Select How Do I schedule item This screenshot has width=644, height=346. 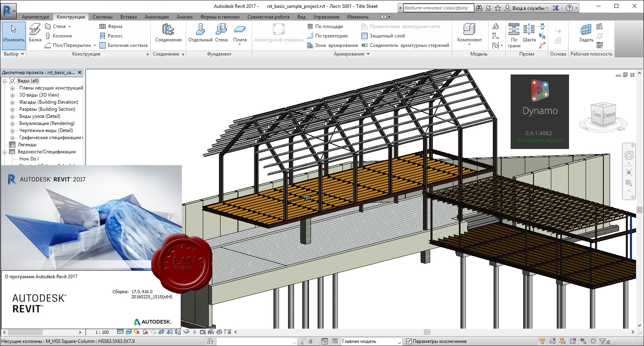tap(29, 159)
